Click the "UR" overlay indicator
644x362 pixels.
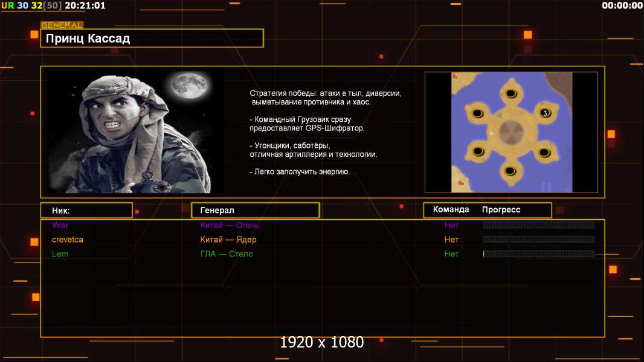[7, 5]
